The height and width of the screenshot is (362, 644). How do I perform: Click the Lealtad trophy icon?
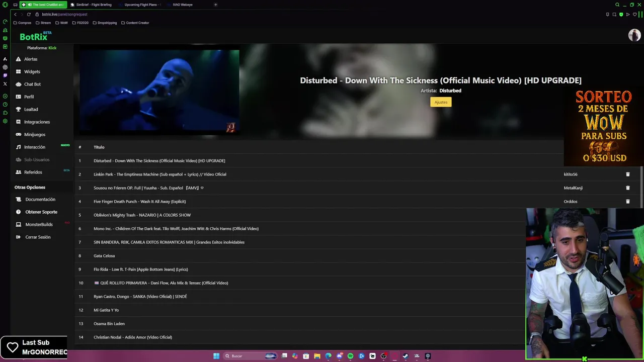(19, 109)
